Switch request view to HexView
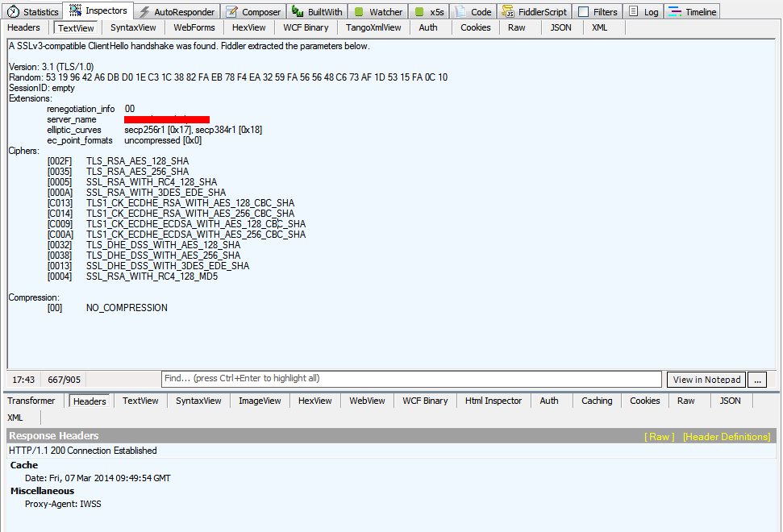 click(248, 27)
